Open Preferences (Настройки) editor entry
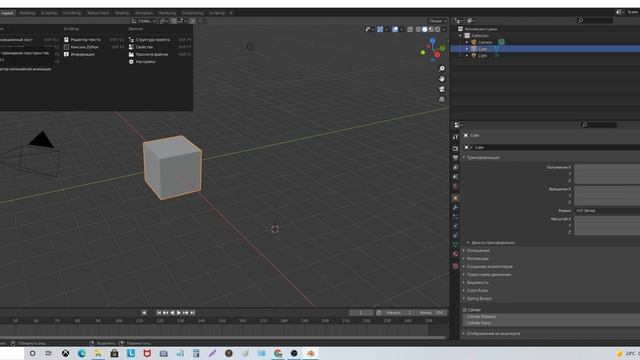This screenshot has height=360, width=640. (x=142, y=62)
